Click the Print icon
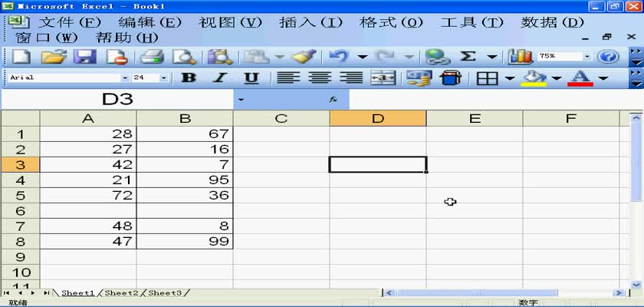The width and height of the screenshot is (644, 307). [152, 56]
